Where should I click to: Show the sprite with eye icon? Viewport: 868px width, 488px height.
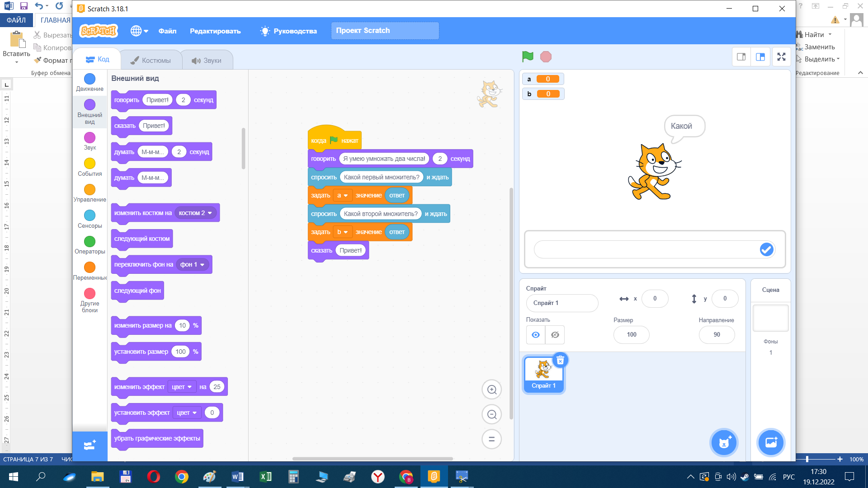[x=536, y=335]
